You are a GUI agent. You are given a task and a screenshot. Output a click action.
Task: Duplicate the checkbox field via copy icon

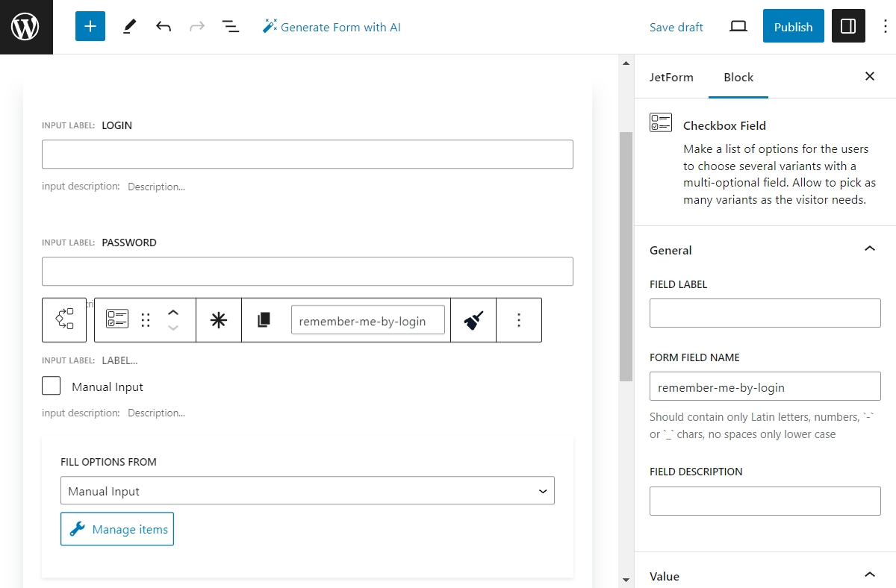pyautogui.click(x=261, y=319)
